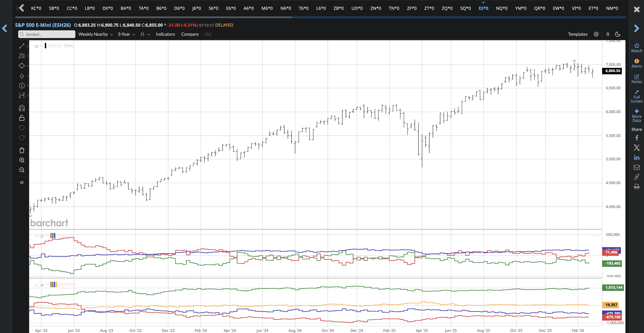Open the Alerts icon
Image resolution: width=644 pixels, height=333 pixels.
point(636,63)
